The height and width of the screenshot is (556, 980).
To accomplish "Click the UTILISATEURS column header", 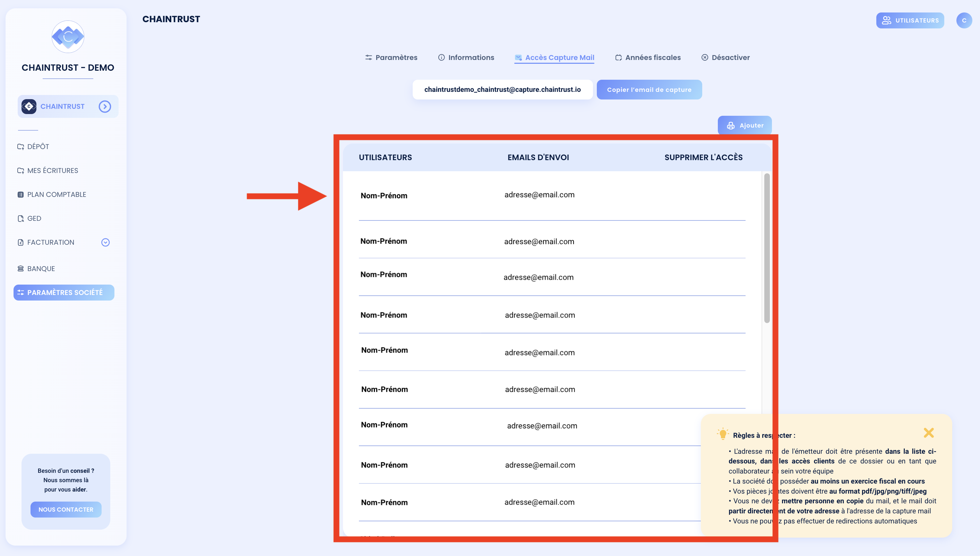I will [385, 158].
